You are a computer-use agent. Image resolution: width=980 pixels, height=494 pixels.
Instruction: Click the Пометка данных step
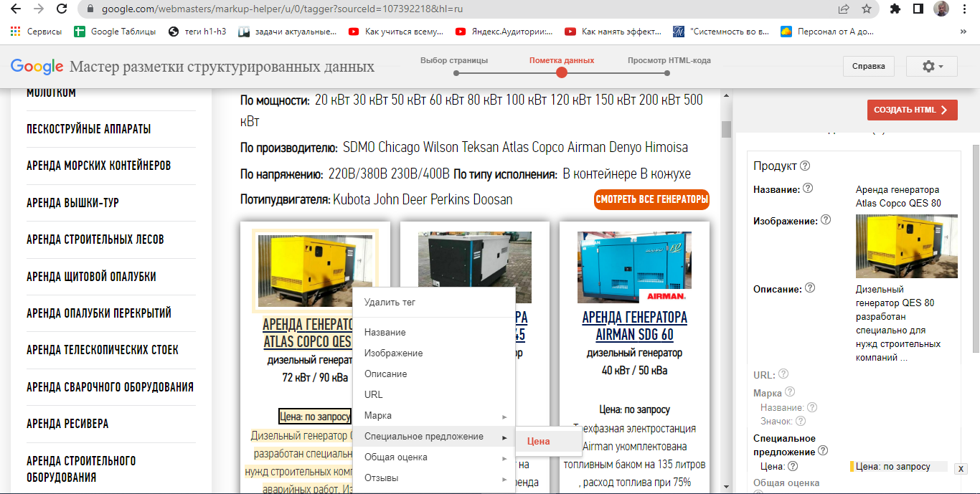pos(562,60)
